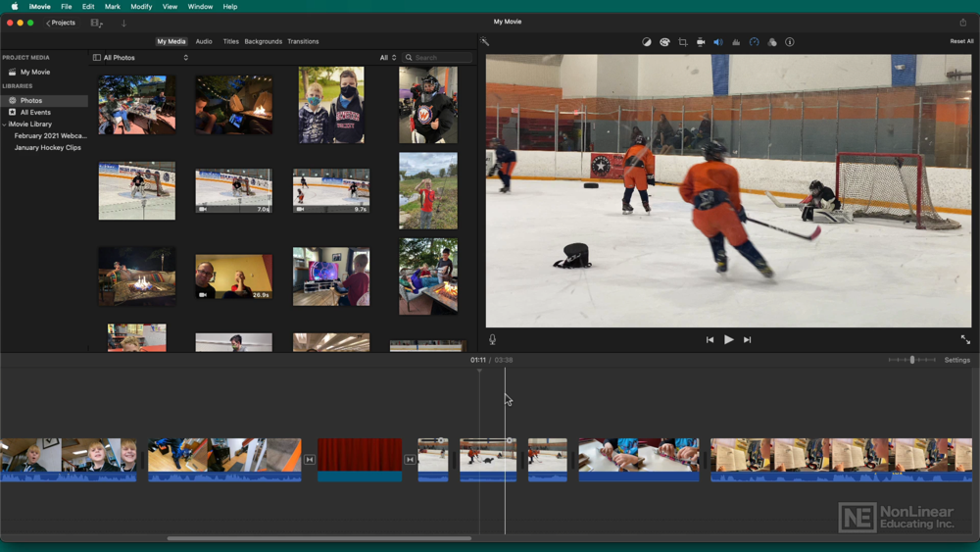Open Noise Reduction and Equalizer tool
980x552 pixels.
coord(736,42)
